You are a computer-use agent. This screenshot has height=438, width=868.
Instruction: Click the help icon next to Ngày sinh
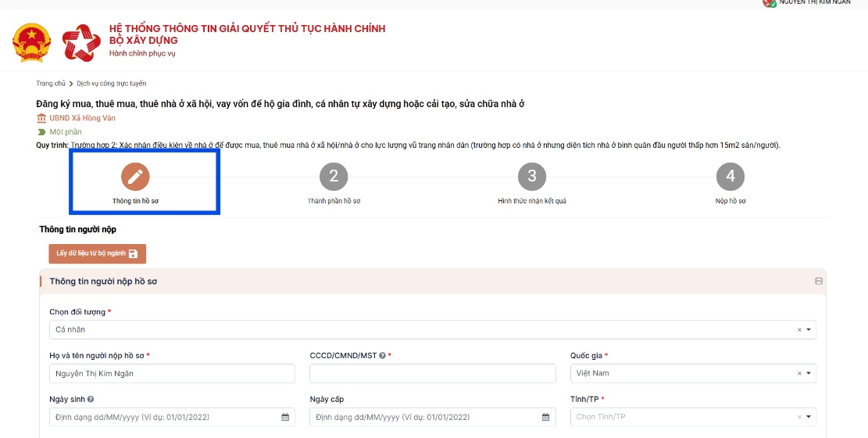point(90,399)
